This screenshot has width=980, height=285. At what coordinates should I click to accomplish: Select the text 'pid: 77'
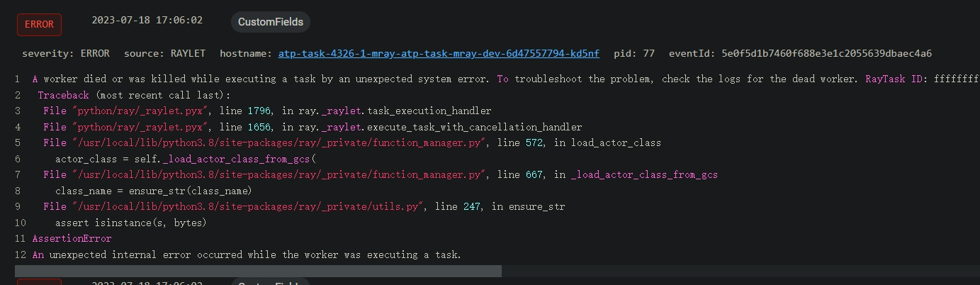coord(634,53)
